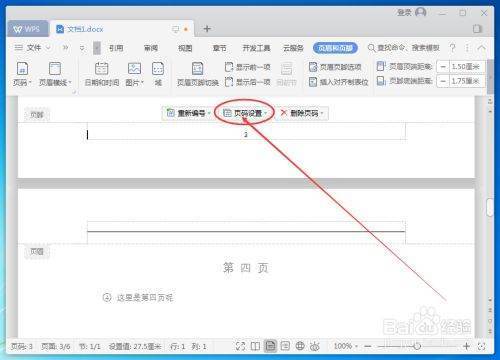Viewport: 500px width, 360px height.
Task: Open the vertical dots more options menu
Action: 467,48
